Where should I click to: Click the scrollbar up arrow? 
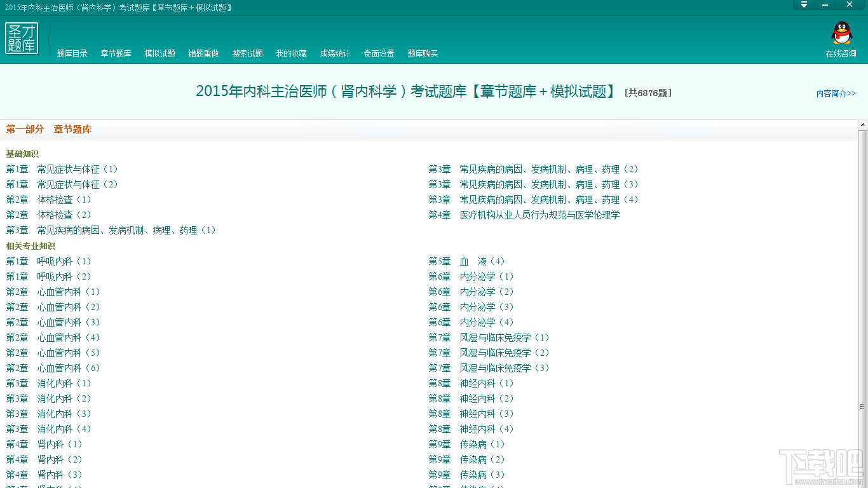(x=862, y=124)
